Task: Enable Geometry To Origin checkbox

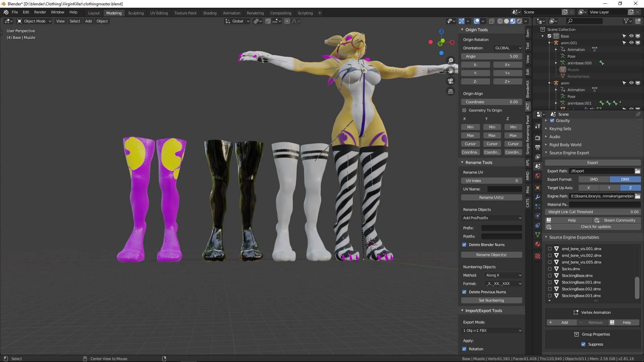Action: coord(464,110)
